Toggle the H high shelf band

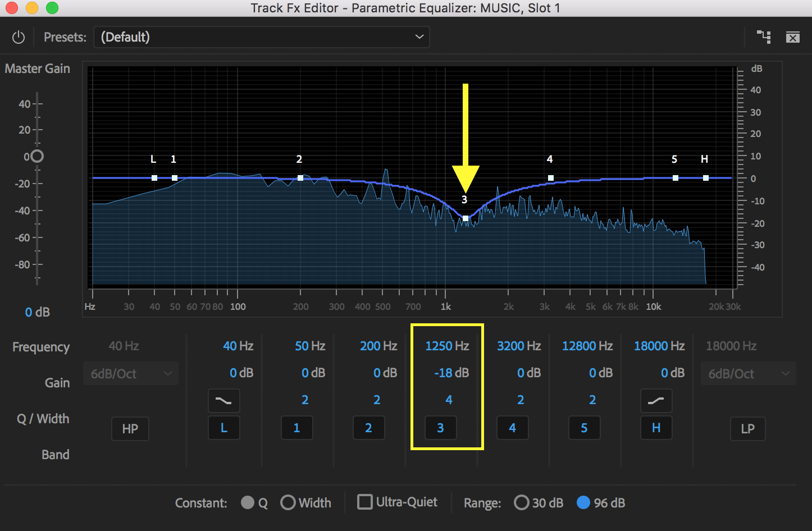[x=656, y=428]
